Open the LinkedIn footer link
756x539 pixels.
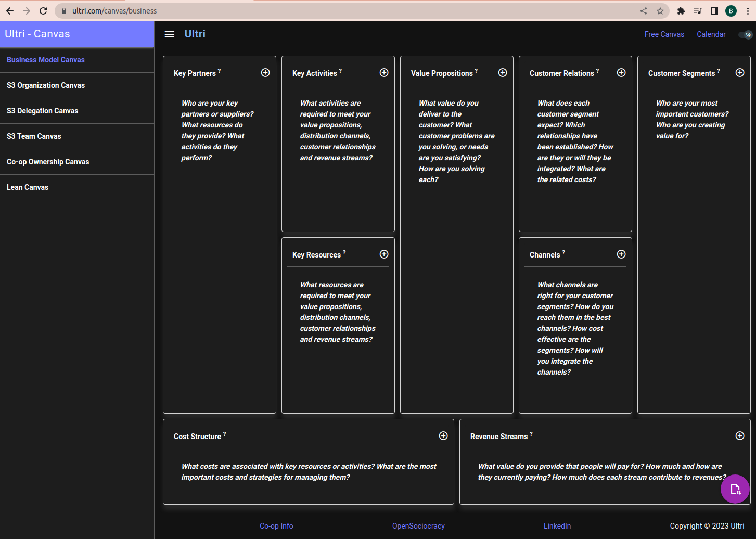click(x=557, y=526)
